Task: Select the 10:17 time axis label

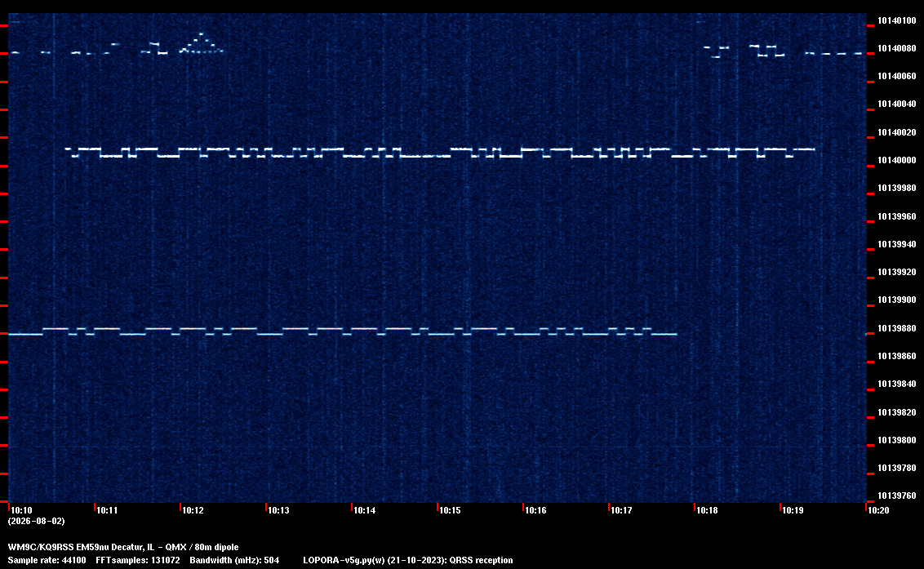Action: (x=621, y=510)
